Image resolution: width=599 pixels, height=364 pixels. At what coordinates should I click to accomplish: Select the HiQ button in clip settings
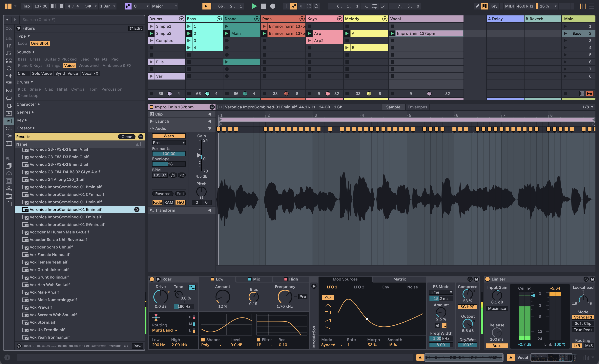pos(180,202)
